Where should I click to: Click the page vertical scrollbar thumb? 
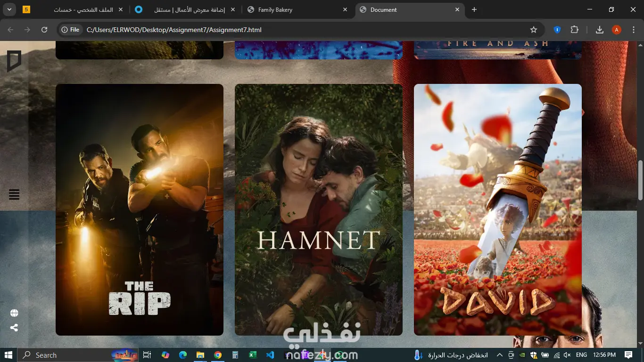[641, 180]
